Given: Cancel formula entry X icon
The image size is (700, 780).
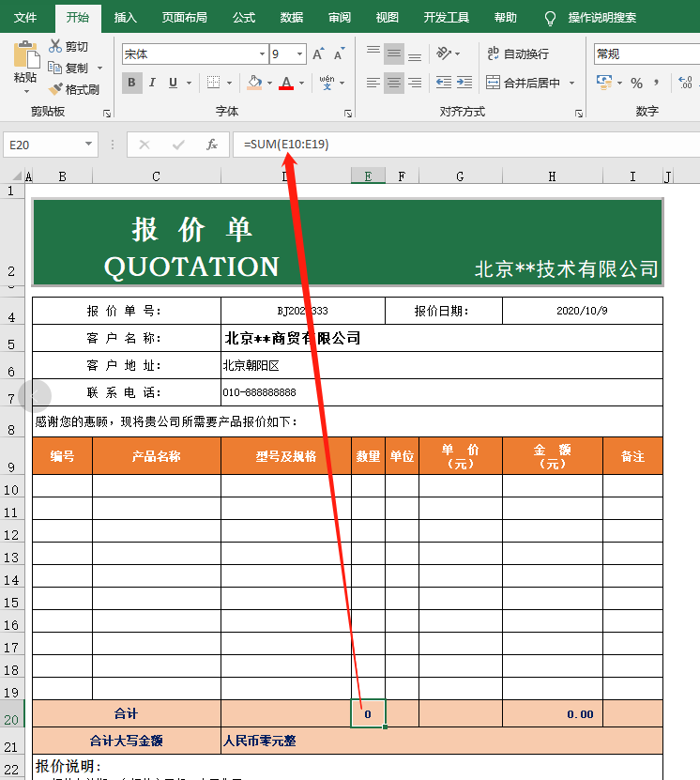Looking at the screenshot, I should click(145, 145).
